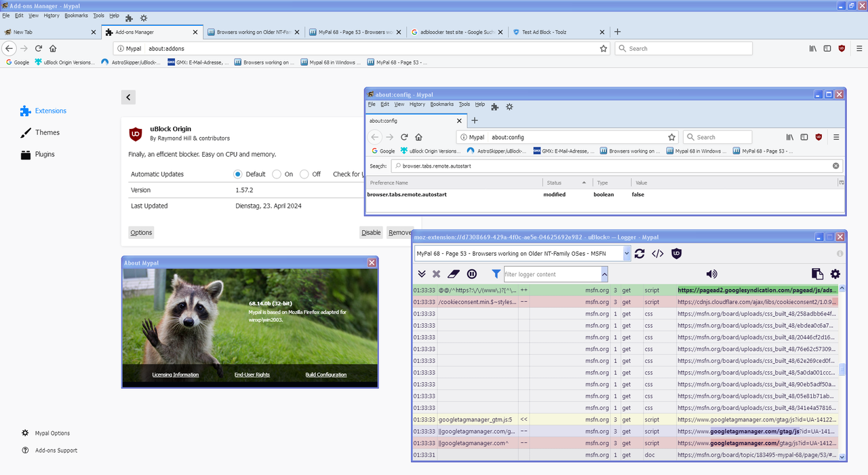Click the home icon in the Add-ons Manager window
The image size is (868, 475).
pyautogui.click(x=53, y=48)
